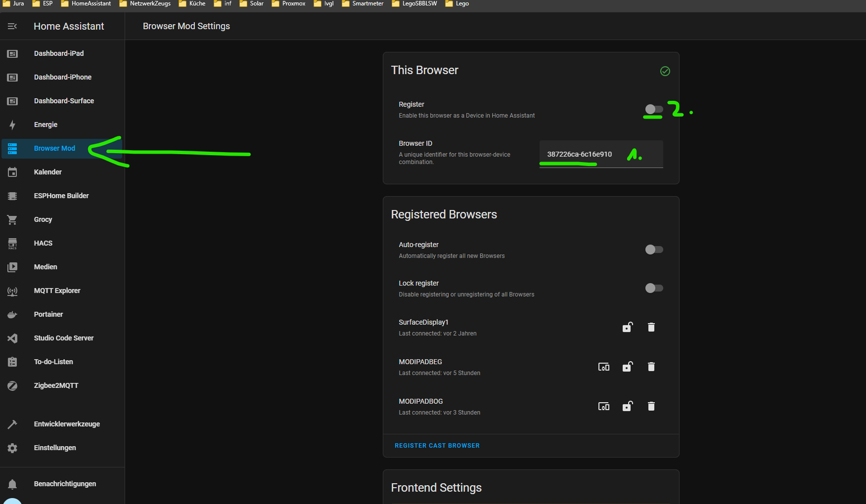Turn on Auto-register switch

click(x=654, y=250)
